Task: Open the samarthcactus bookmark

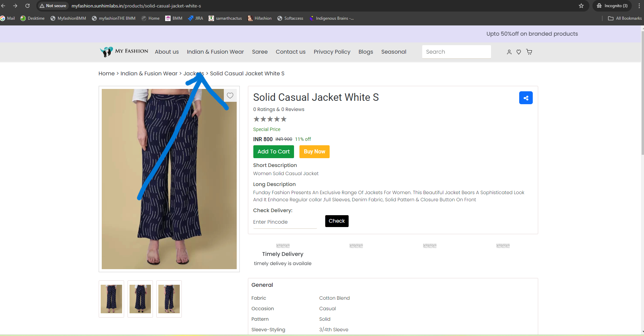Action: click(x=225, y=18)
